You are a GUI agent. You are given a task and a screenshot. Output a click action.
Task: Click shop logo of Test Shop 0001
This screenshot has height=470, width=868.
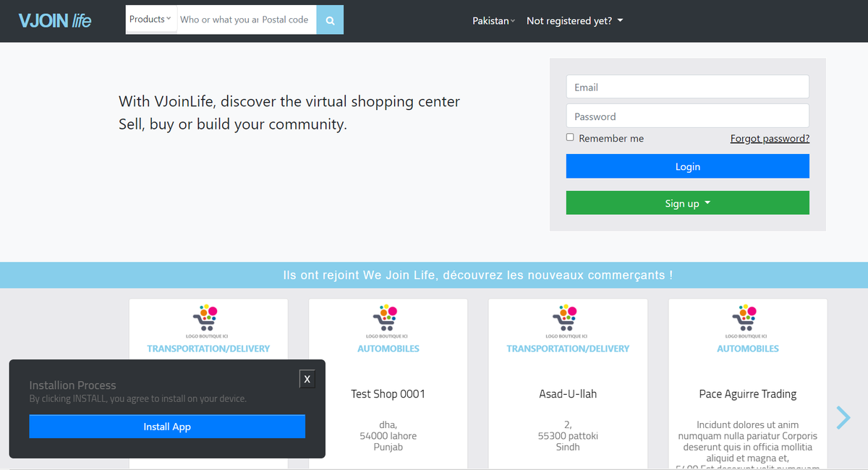click(388, 321)
